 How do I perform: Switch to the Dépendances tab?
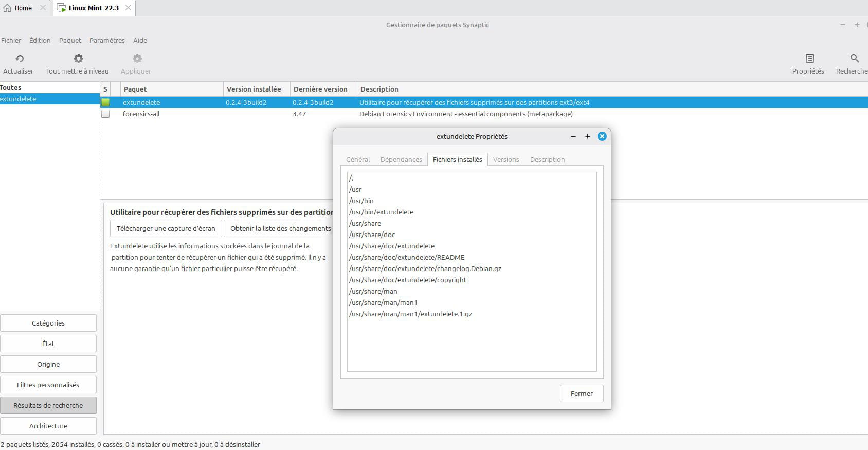tap(401, 159)
